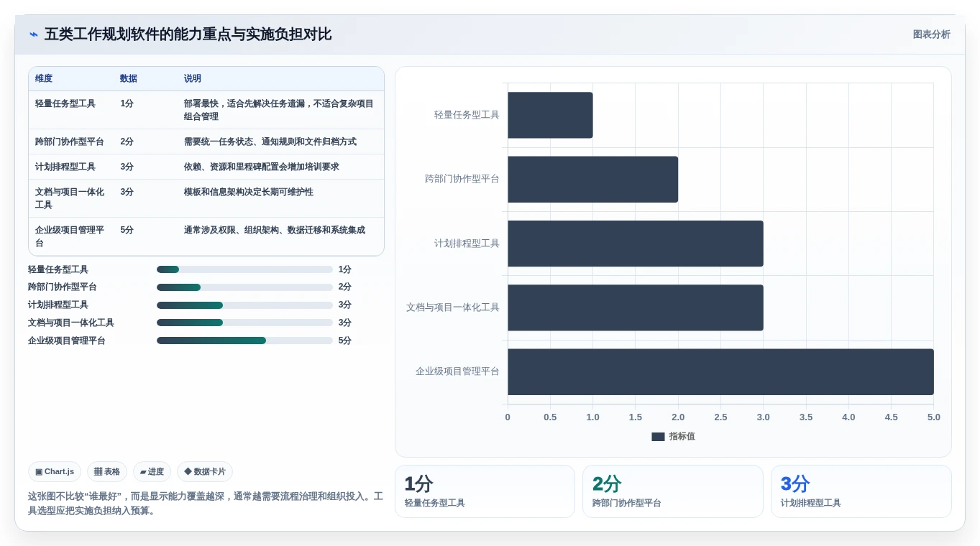Click the 5分 value in the table
980x546 pixels.
127,230
